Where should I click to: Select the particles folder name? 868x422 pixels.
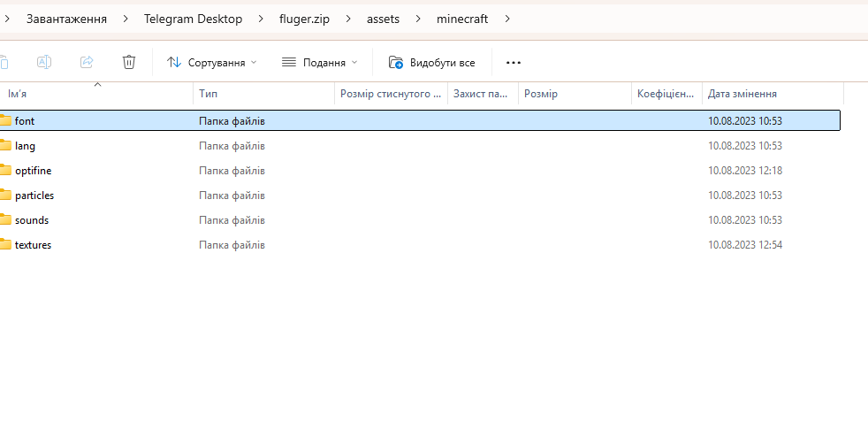pos(34,196)
